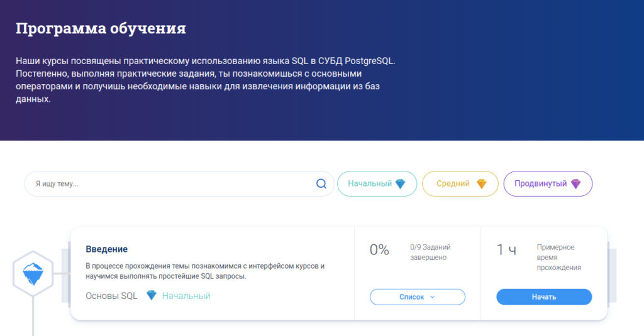Screen dimensions: 644x336
Task: Toggle the Начальный difficulty filter
Action: pyautogui.click(x=377, y=184)
